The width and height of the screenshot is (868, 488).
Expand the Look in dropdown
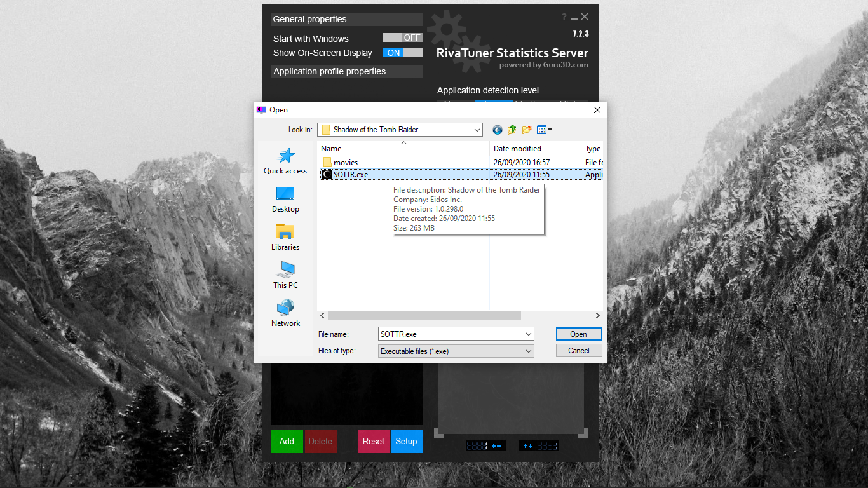click(477, 130)
